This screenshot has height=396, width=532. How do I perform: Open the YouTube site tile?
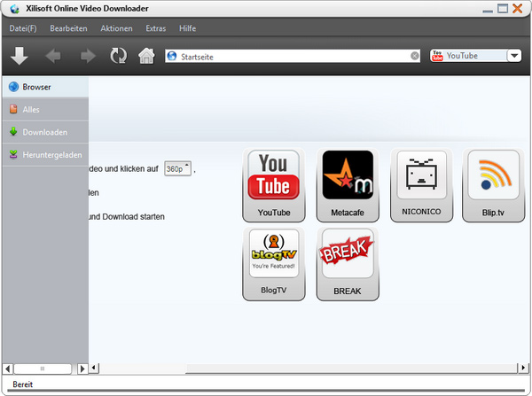coord(274,185)
